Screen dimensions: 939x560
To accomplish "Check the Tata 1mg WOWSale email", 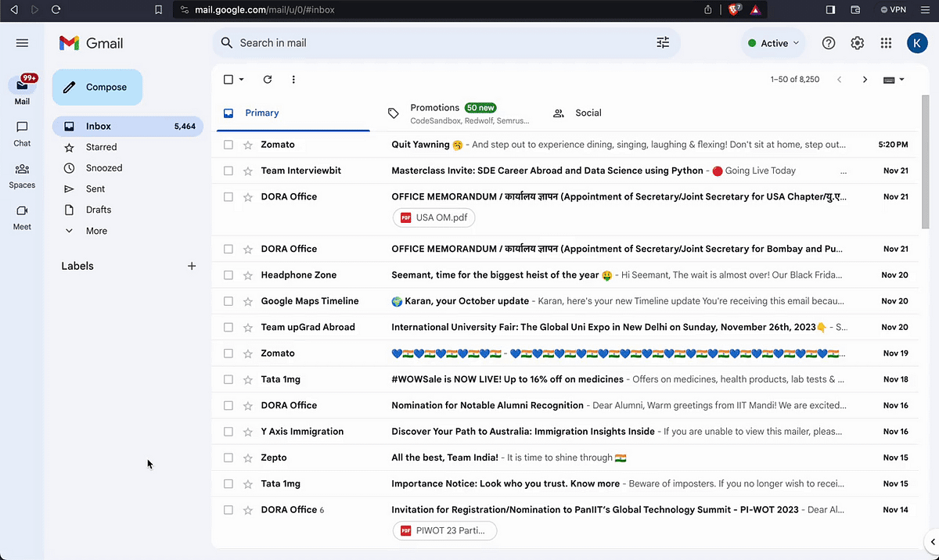I will click(x=228, y=379).
